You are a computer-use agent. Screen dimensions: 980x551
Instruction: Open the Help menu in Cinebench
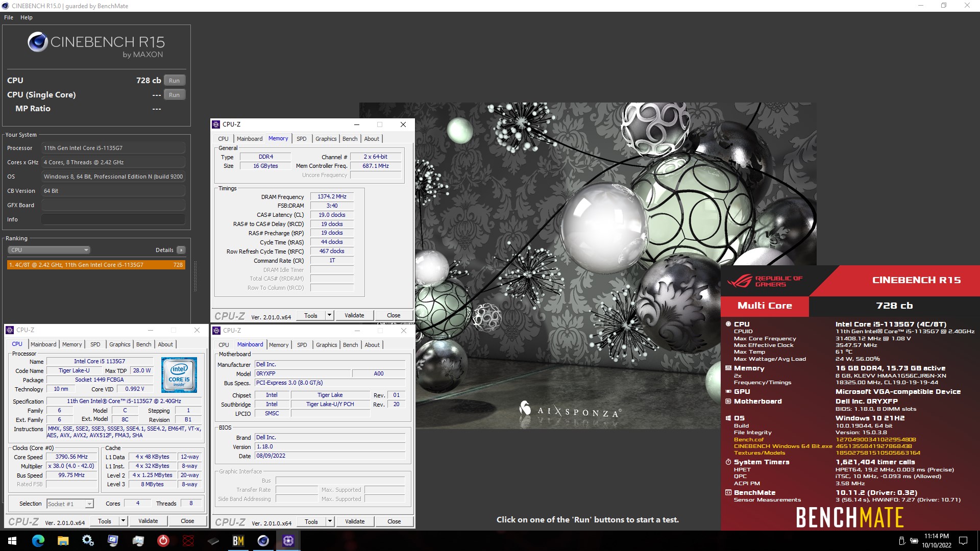[27, 17]
